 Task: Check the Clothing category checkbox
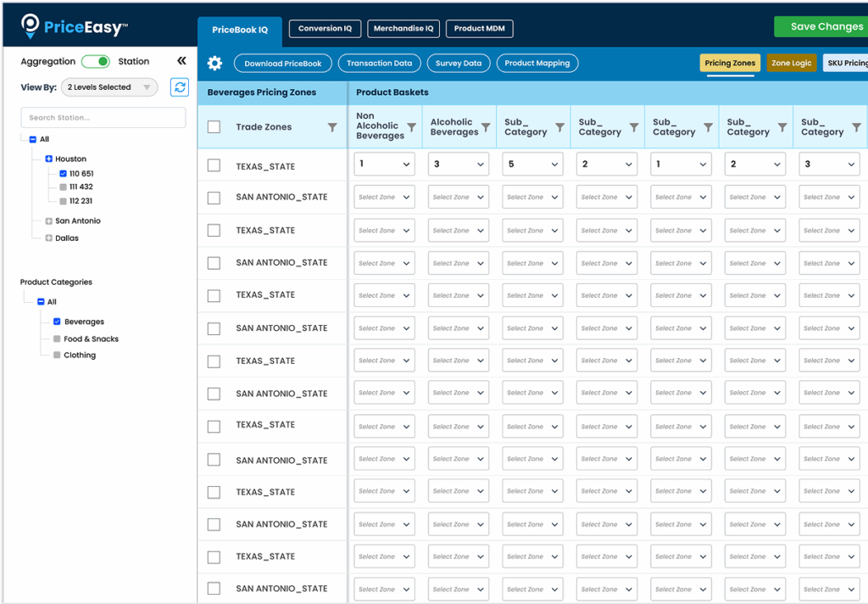click(57, 355)
